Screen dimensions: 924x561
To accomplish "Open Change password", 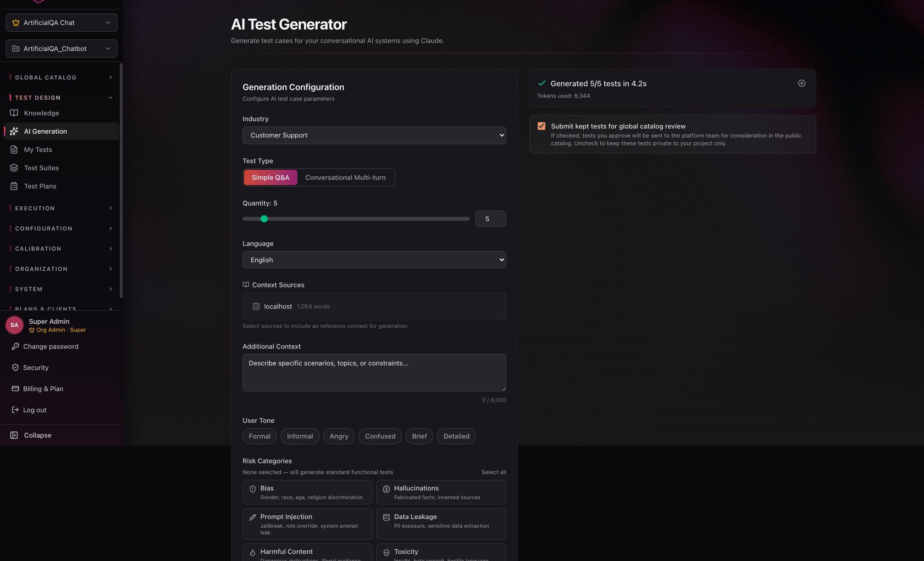I will (51, 346).
